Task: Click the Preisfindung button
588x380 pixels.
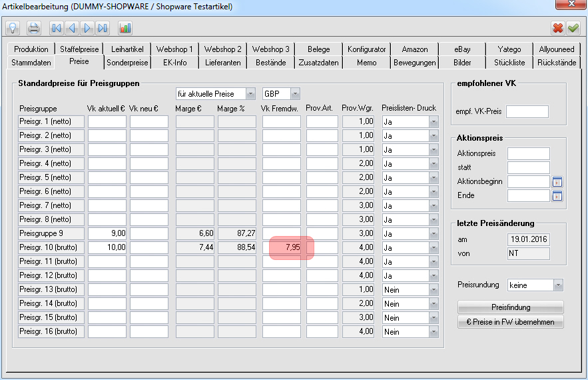Action: tap(510, 307)
